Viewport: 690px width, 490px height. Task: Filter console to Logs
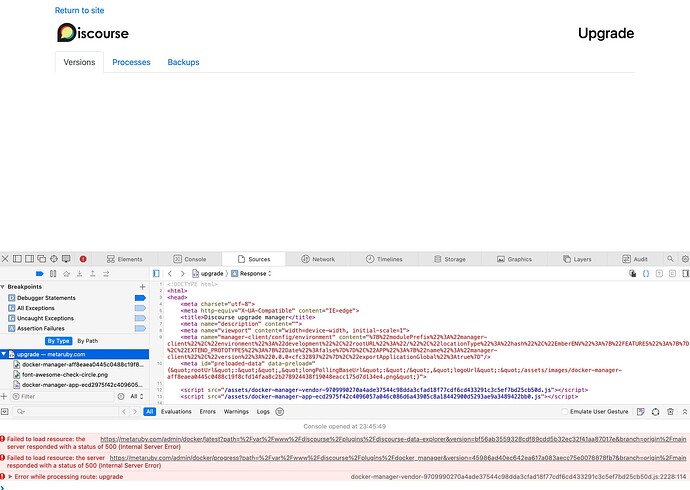[263, 412]
